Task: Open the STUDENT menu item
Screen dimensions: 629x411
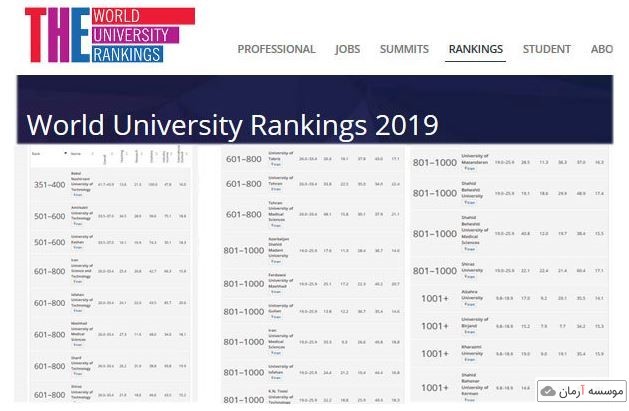Action: tap(546, 49)
